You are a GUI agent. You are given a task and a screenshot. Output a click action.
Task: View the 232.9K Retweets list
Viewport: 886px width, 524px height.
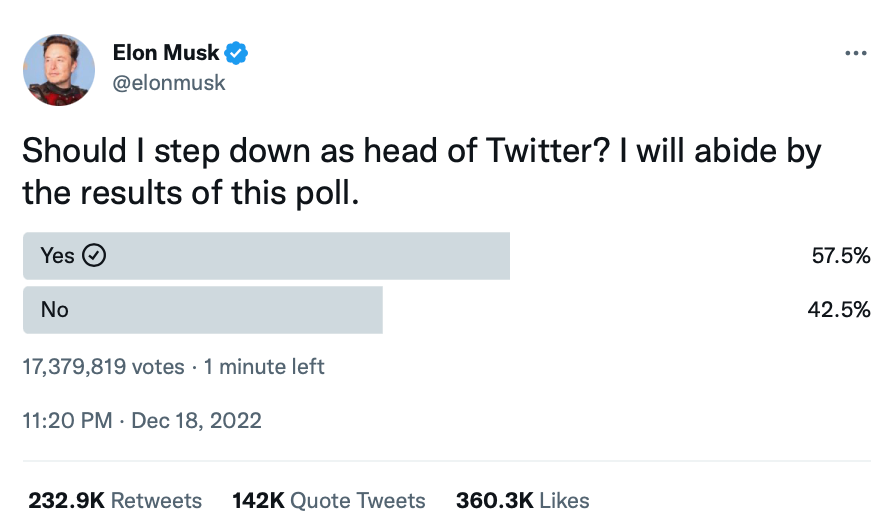click(115, 500)
